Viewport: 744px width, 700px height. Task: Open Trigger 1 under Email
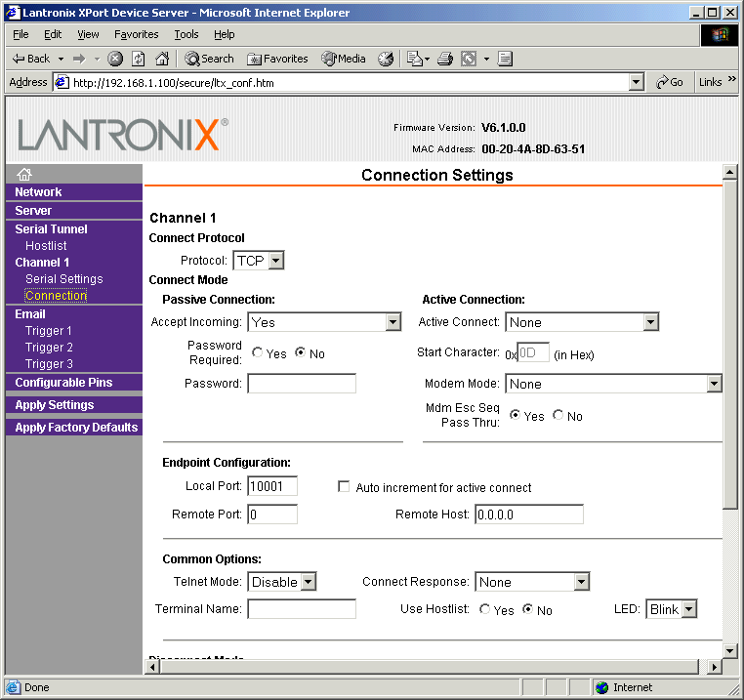49,330
